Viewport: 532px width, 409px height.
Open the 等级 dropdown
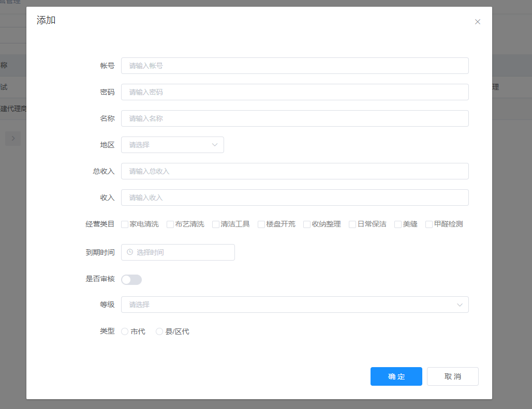pos(295,305)
